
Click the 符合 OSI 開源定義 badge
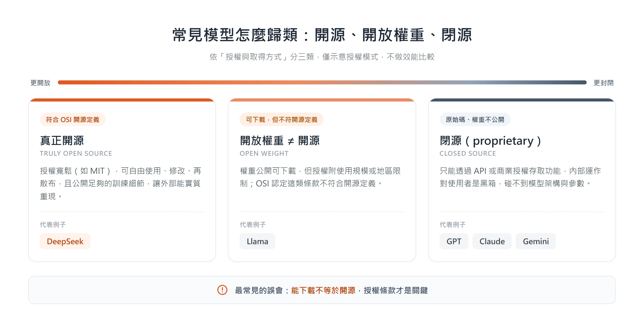pyautogui.click(x=72, y=119)
